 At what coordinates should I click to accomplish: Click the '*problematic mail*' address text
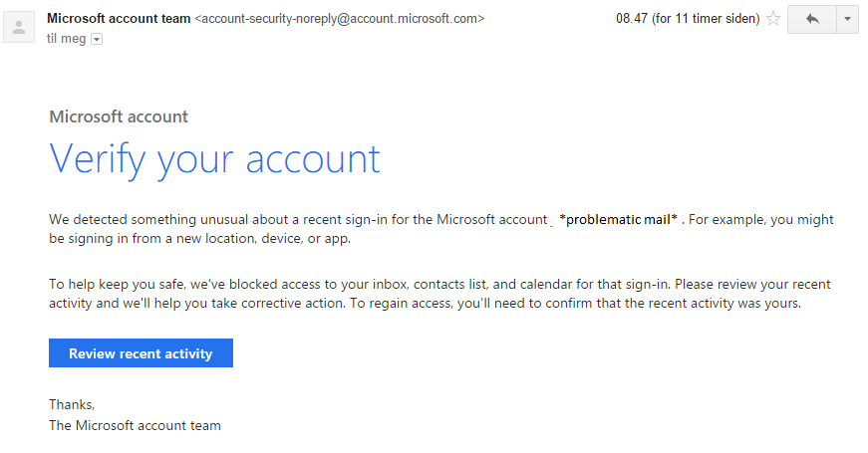tap(618, 220)
